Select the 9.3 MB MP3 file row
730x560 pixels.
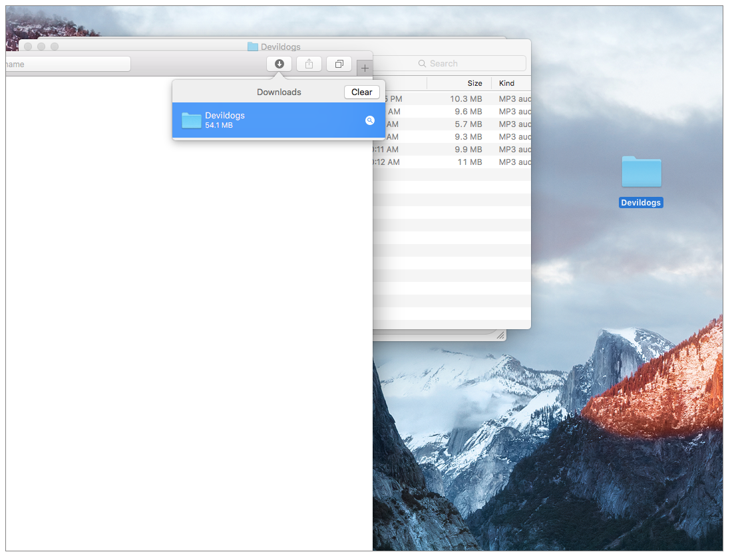click(x=459, y=137)
